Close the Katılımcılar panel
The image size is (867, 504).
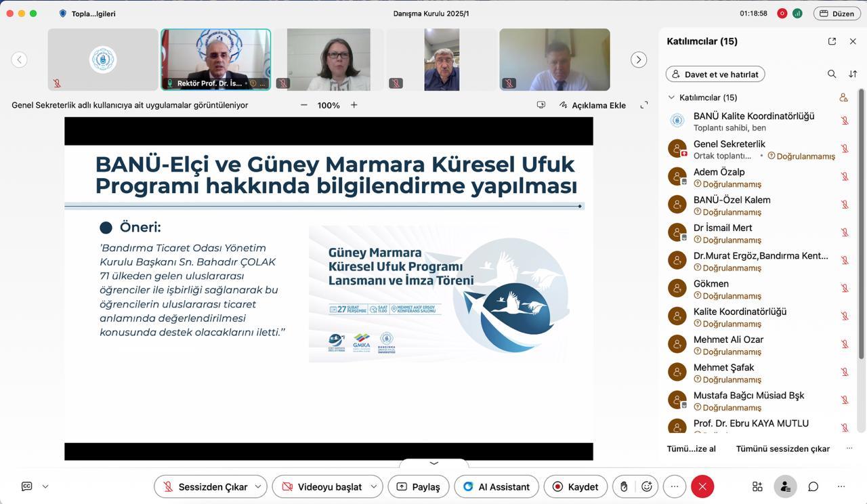853,41
